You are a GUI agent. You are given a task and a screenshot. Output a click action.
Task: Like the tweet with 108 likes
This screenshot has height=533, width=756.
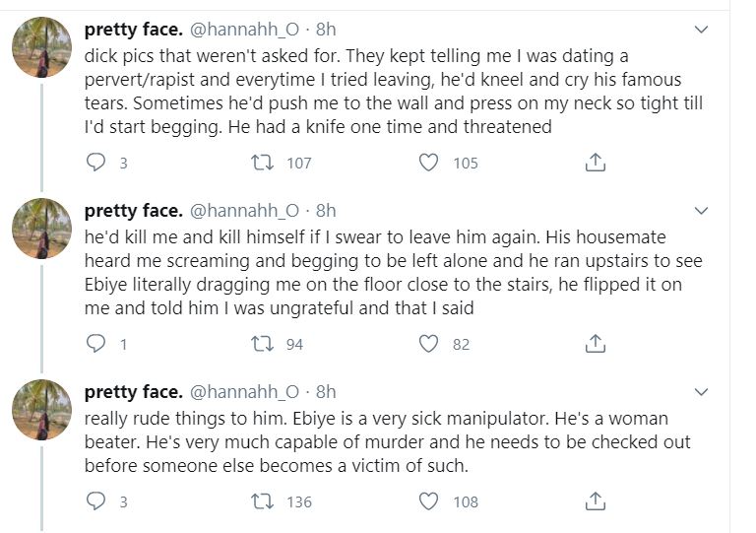tap(428, 501)
